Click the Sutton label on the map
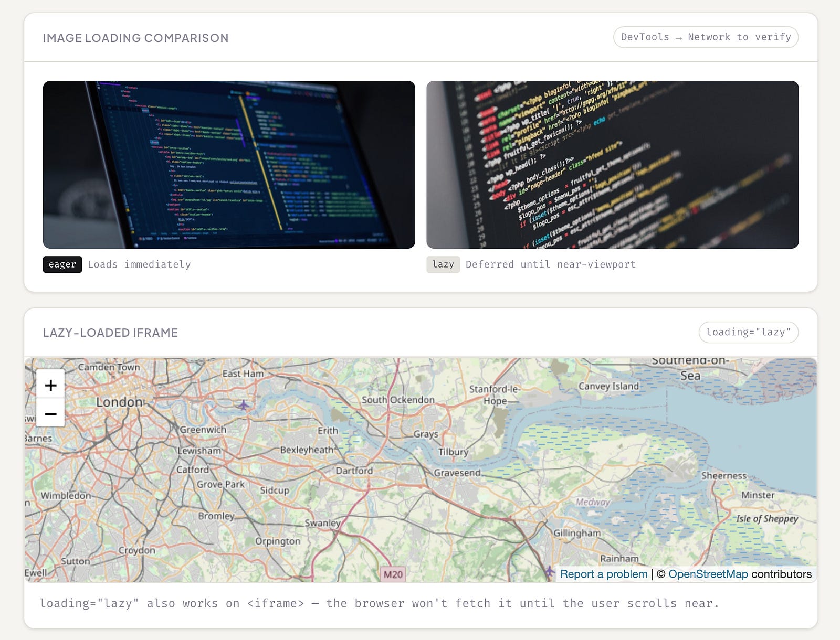The height and width of the screenshot is (640, 840). (x=76, y=561)
